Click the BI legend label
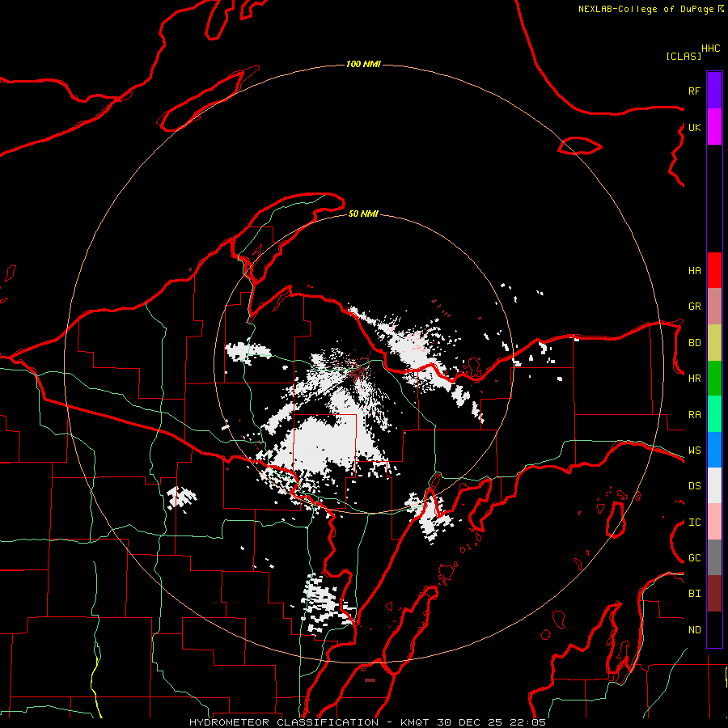728x728 pixels. [x=694, y=594]
